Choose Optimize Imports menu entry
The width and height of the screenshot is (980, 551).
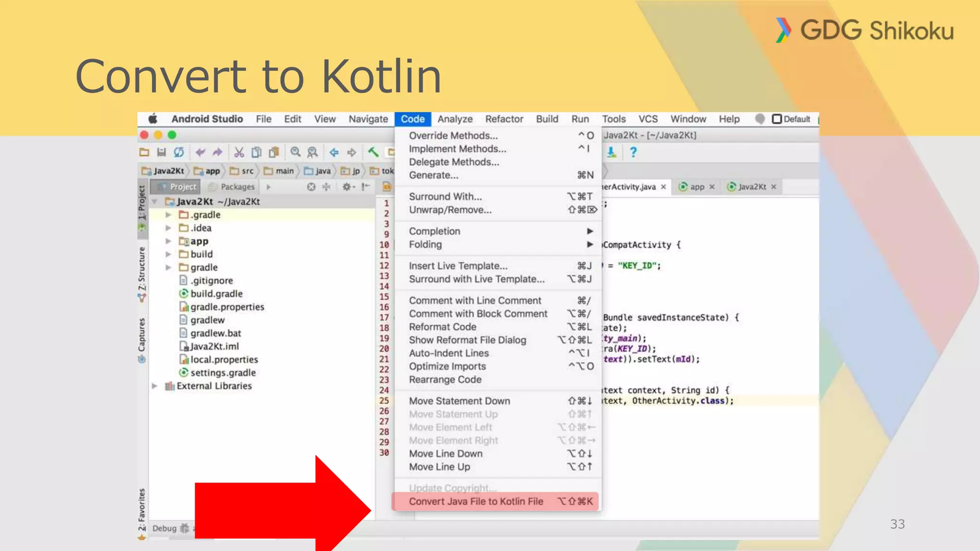coord(498,366)
